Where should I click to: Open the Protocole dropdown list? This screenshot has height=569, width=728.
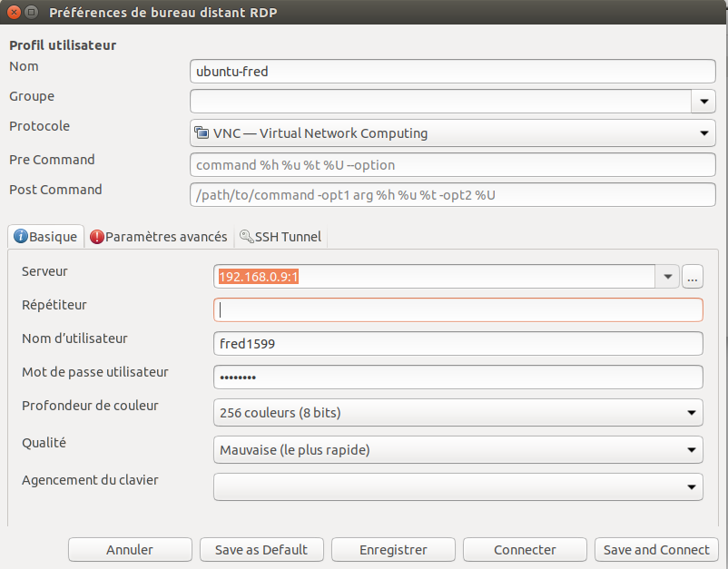(703, 133)
